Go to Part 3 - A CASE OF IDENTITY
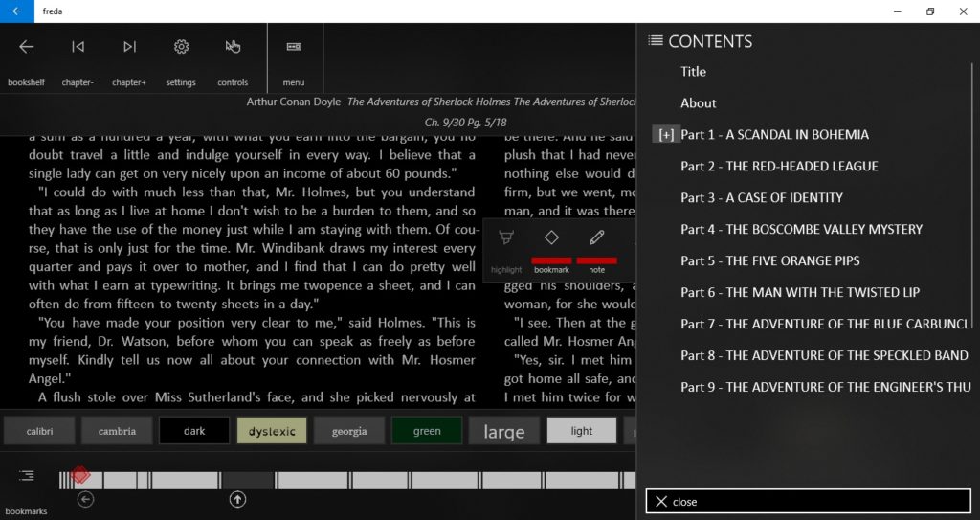 [x=762, y=197]
